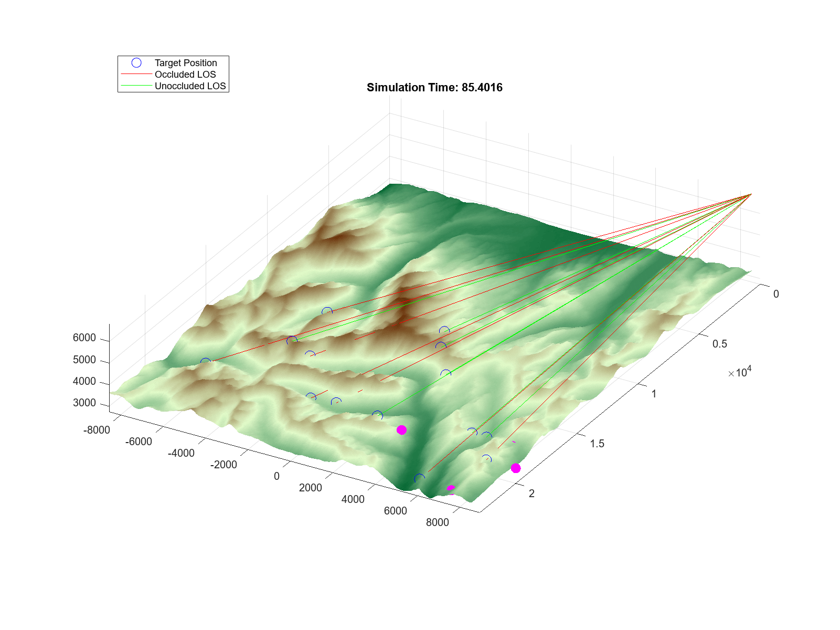The image size is (840, 630).
Task: Click the title "Simulation Time: 85.4016"
Action: coord(434,88)
